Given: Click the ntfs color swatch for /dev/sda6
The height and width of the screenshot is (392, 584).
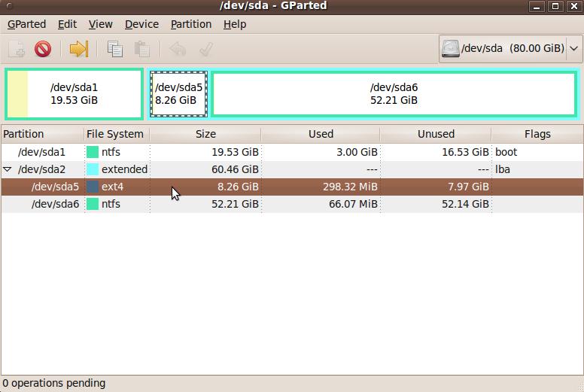Looking at the screenshot, I should [93, 204].
